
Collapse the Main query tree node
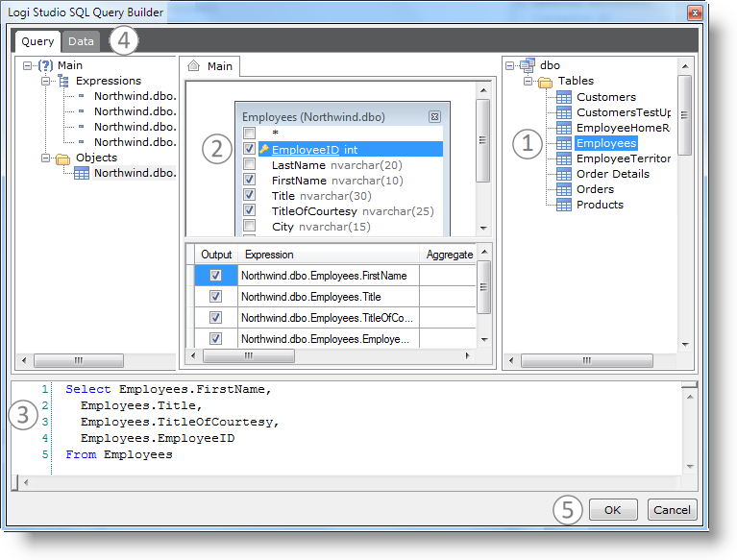(27, 65)
